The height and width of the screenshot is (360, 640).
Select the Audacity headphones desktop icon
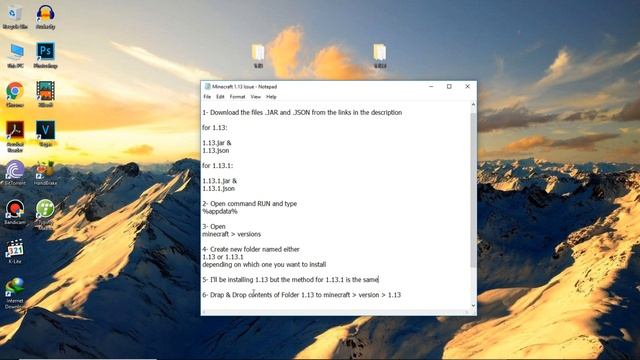(45, 17)
